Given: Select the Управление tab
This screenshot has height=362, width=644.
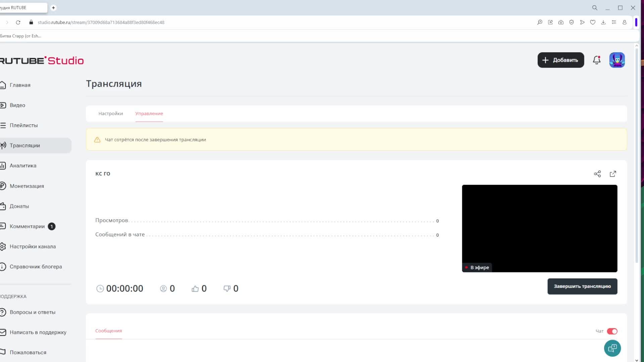Looking at the screenshot, I should point(149,114).
